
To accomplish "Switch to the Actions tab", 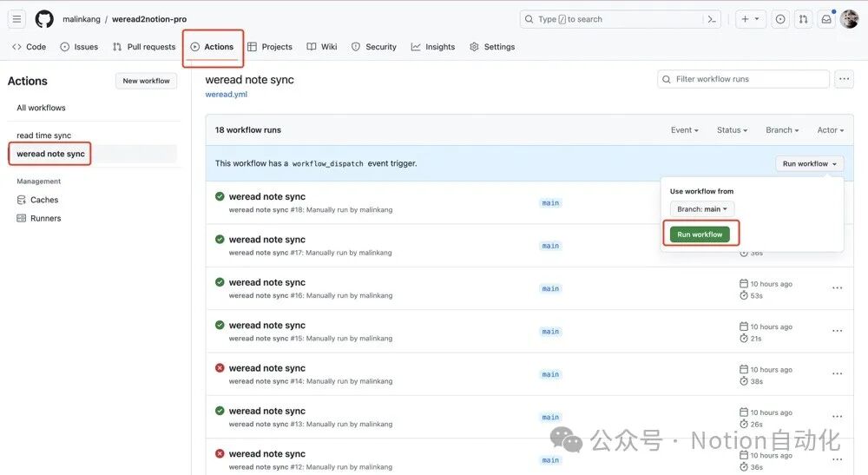I will point(213,47).
